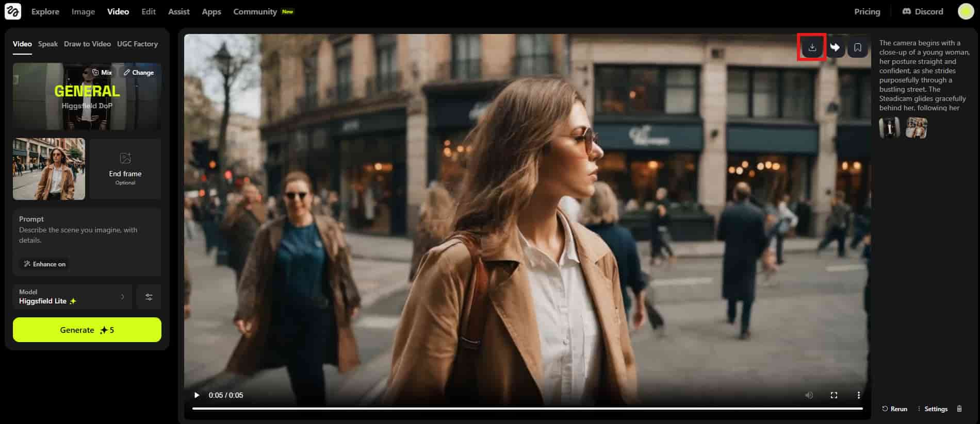Click the Higgsfield logo icon
This screenshot has height=424, width=980.
pyautogui.click(x=13, y=11)
